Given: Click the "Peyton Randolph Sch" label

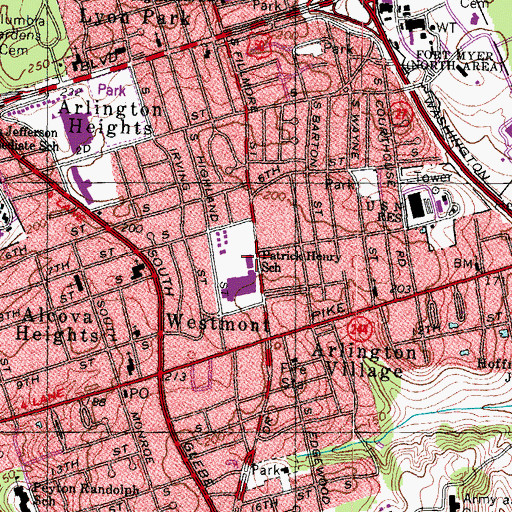Looking at the screenshot, I should point(86,494).
